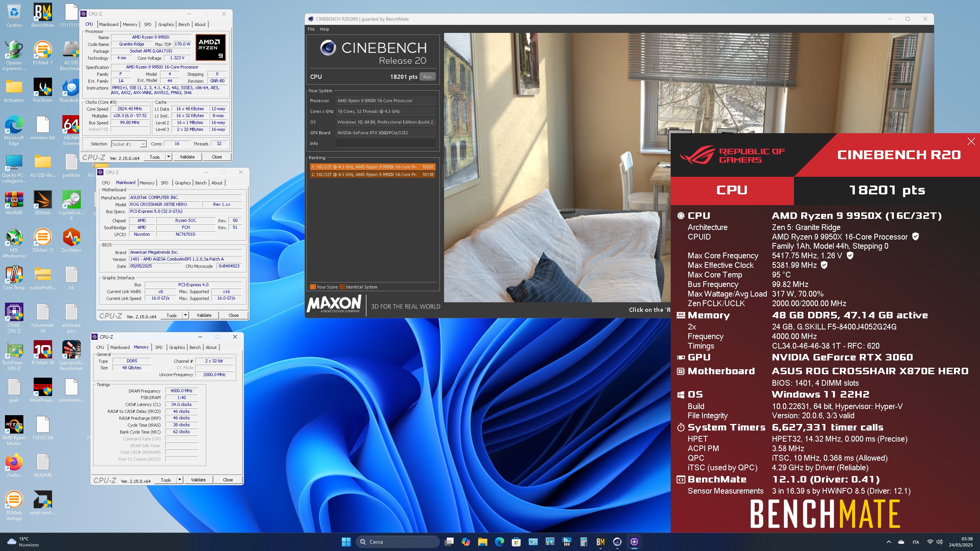Open the BenchMate desktop shortcut

tap(42, 16)
